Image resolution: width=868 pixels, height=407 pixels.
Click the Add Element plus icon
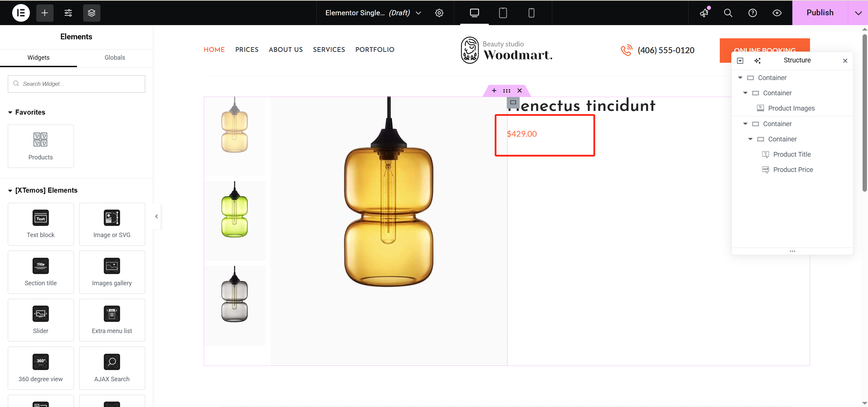tap(45, 13)
